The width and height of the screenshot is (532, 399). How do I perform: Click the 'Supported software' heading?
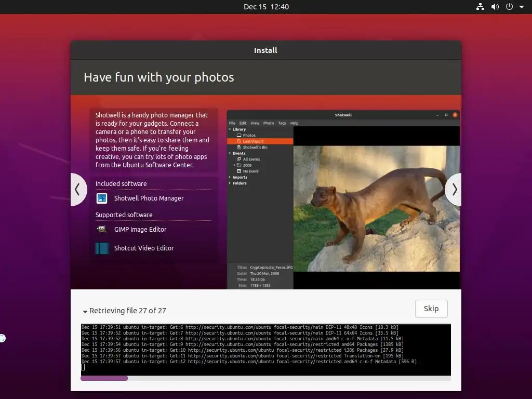(x=124, y=215)
